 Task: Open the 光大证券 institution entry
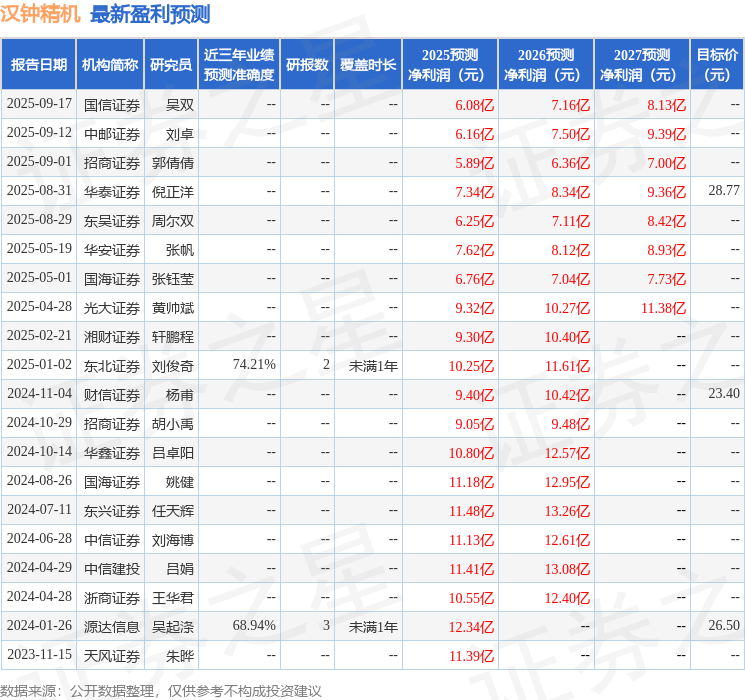112,308
